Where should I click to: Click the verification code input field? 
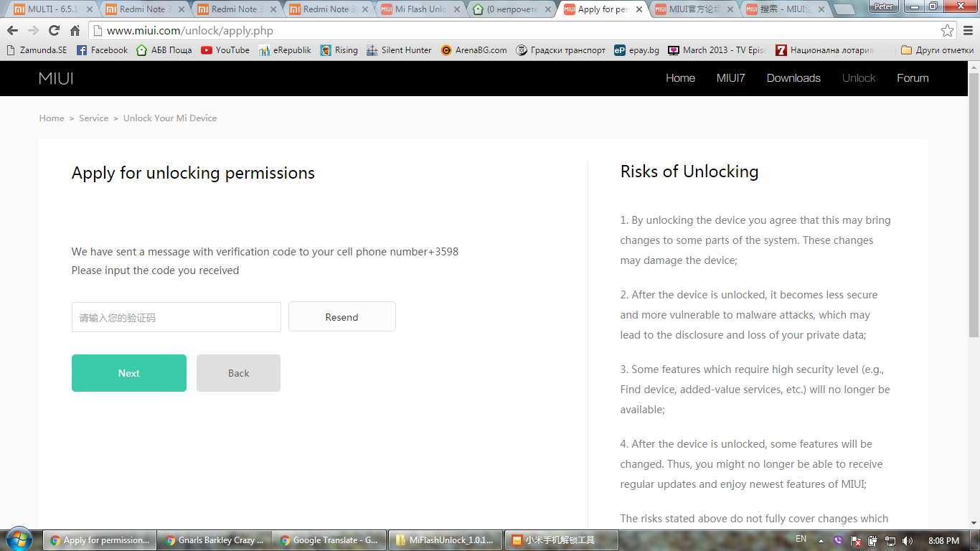176,317
